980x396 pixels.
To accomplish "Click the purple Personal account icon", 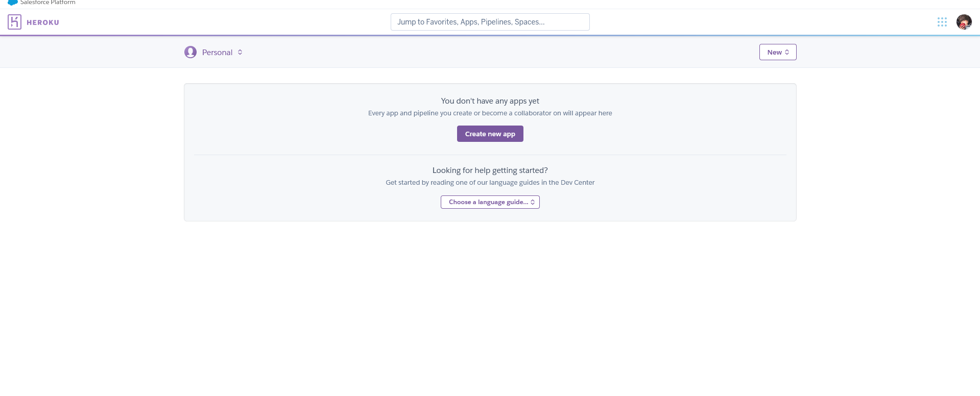I will tap(190, 52).
